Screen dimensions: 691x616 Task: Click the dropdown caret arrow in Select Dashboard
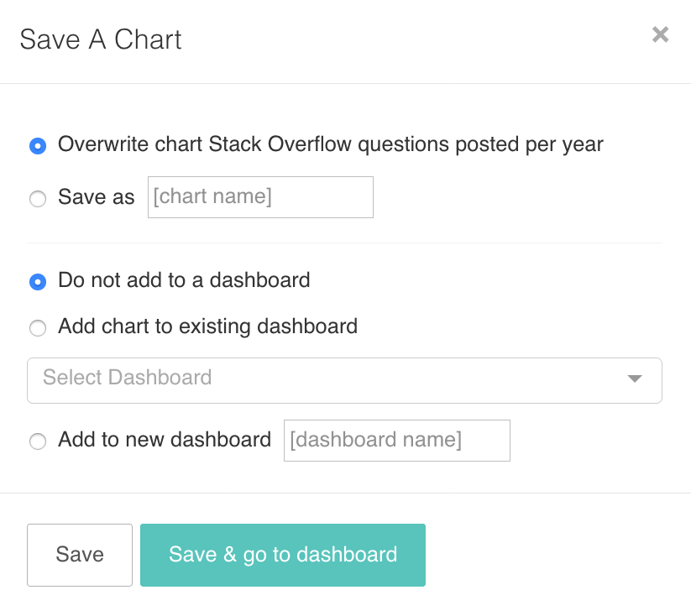tap(635, 379)
